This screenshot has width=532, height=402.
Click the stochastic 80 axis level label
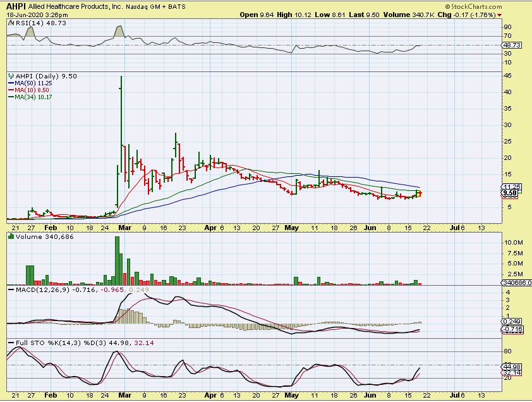[507, 351]
